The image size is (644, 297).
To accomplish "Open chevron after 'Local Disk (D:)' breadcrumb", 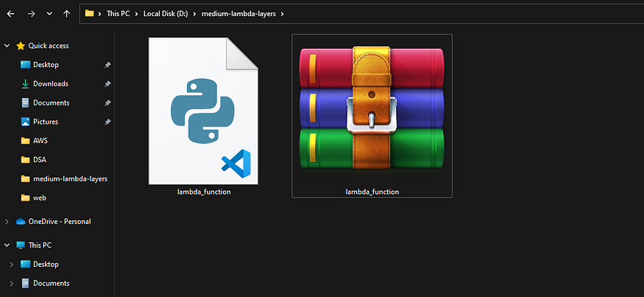I will click(195, 13).
